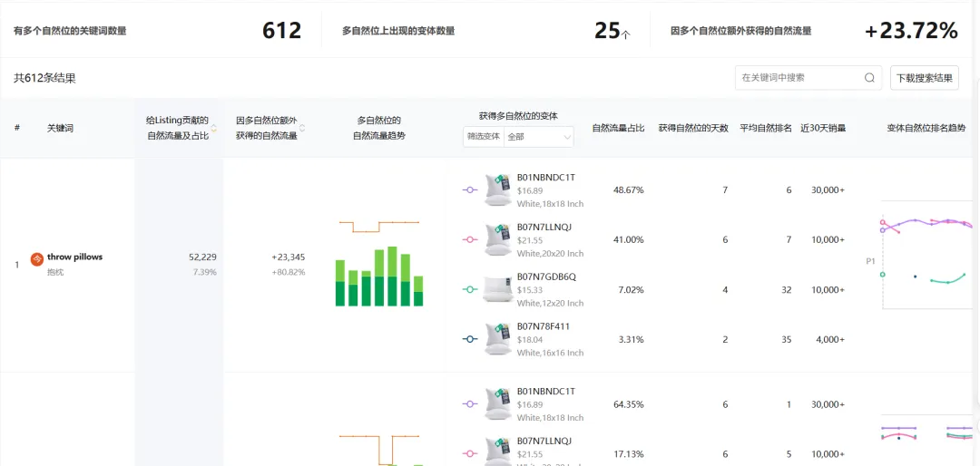The image size is (980, 466).
Task: Click 有多个自然位的关键词数量 label
Action: point(69,31)
